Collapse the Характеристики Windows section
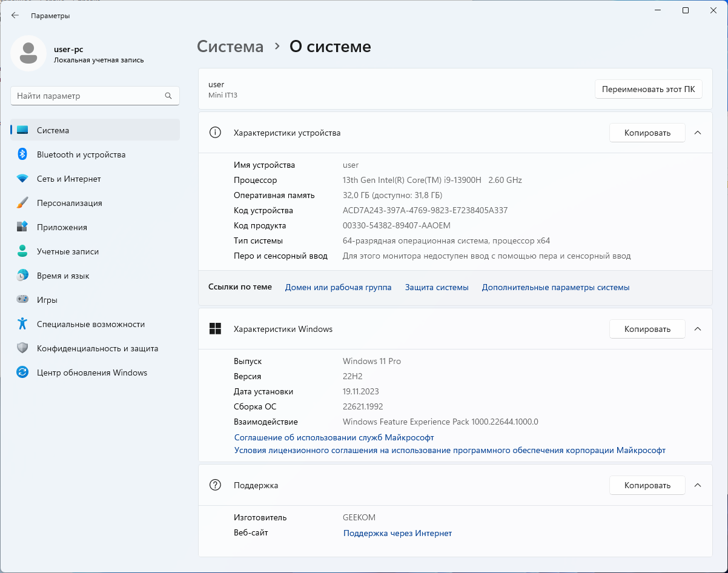This screenshot has height=573, width=728. pyautogui.click(x=698, y=329)
